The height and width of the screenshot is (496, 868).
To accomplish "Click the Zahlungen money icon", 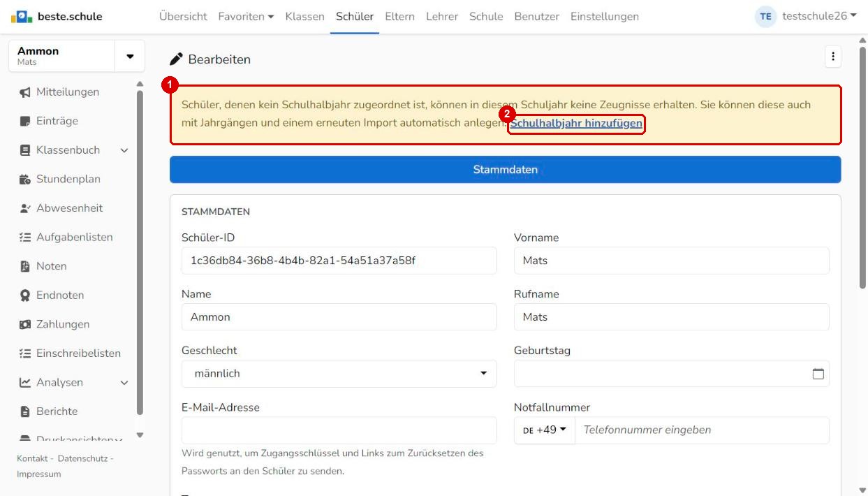I will pyautogui.click(x=24, y=324).
